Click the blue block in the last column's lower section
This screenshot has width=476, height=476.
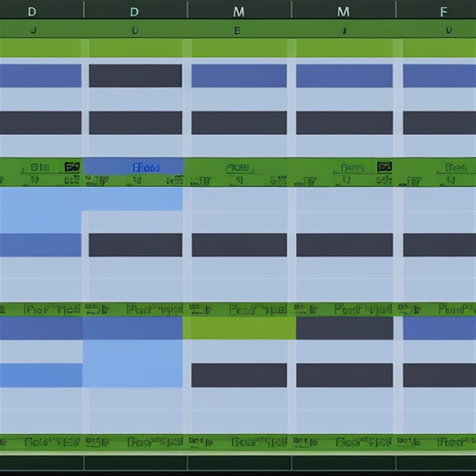[x=439, y=328]
